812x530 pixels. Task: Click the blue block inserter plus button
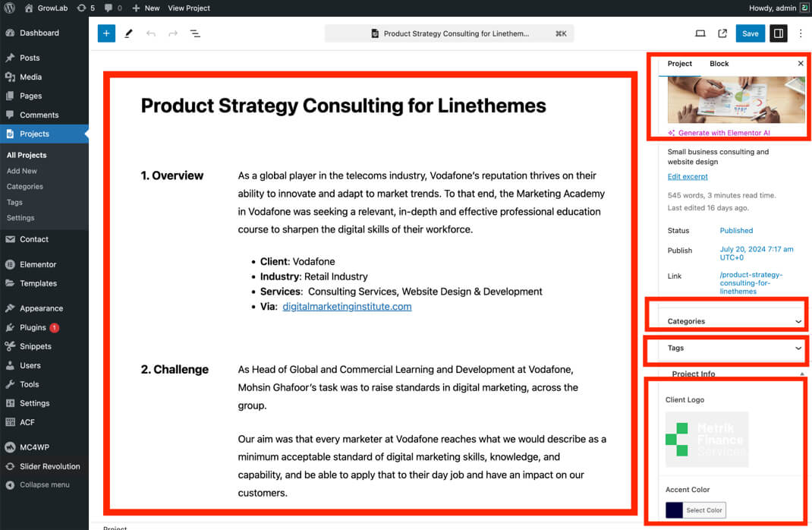[x=106, y=33]
